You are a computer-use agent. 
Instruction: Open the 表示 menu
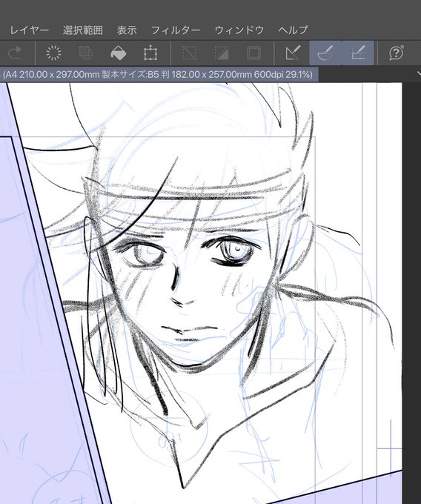(x=127, y=30)
